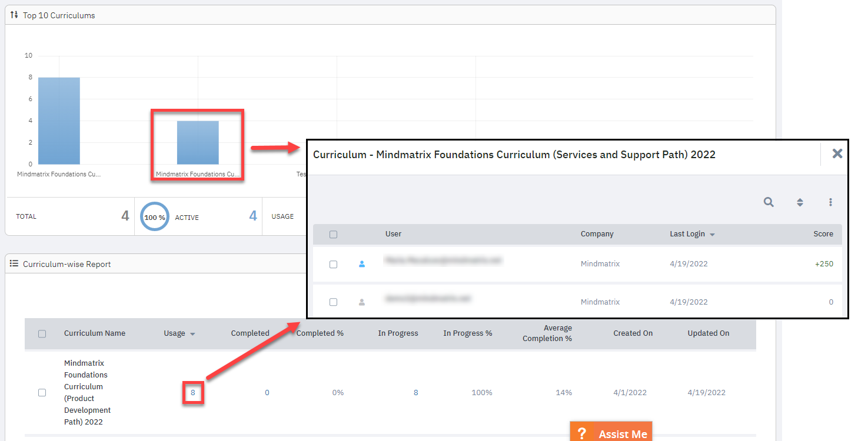This screenshot has height=441, width=868.
Task: Select the Product Development Path 2022 row checkbox
Action: pyautogui.click(x=42, y=393)
